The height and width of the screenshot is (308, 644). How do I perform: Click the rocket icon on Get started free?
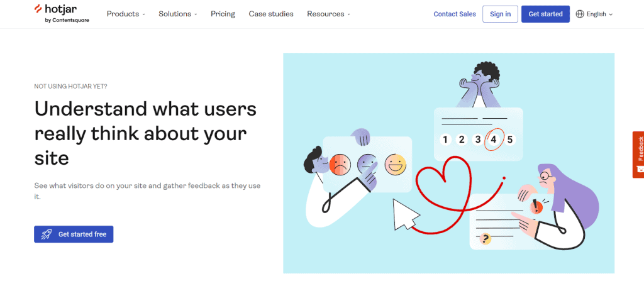pyautogui.click(x=47, y=234)
